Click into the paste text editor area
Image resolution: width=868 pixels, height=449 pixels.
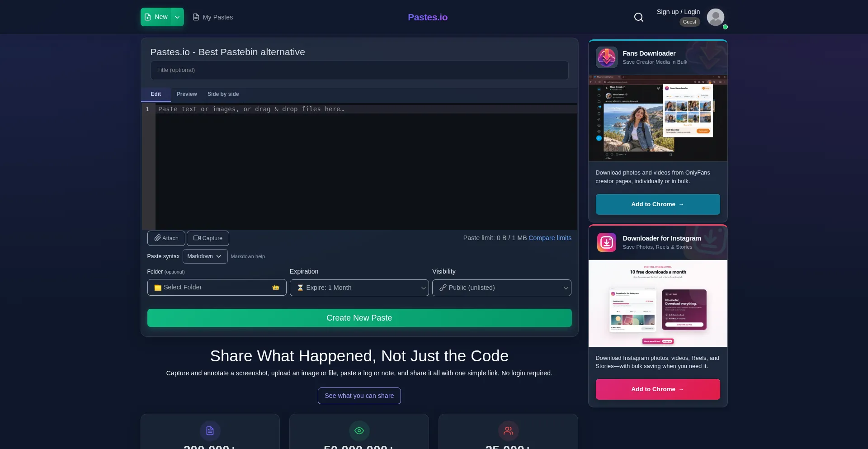(x=366, y=166)
